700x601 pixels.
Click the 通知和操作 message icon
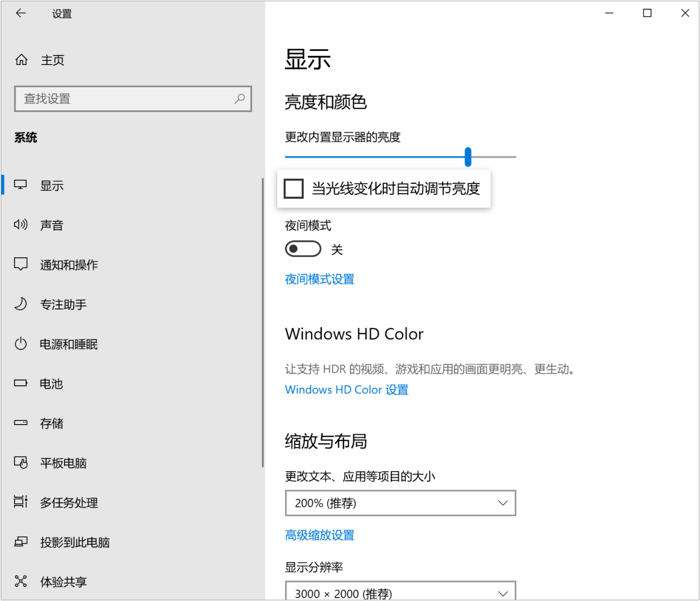(20, 264)
